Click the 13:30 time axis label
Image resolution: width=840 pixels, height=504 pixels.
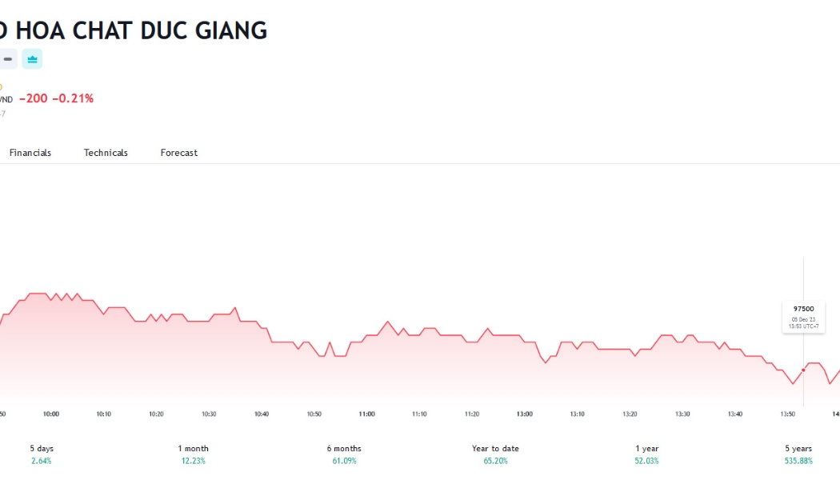coord(682,414)
